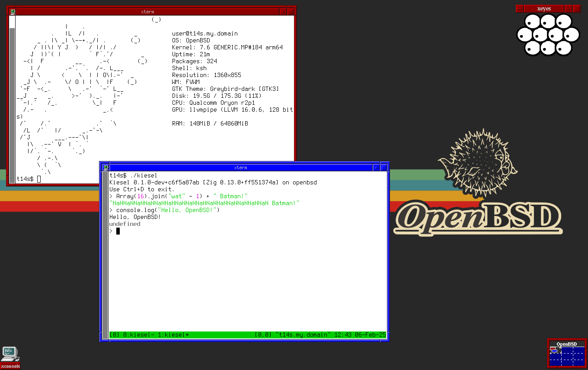Maximize the red neofetch xterm window
Viewport: 588px width, 370px height.
point(290,12)
